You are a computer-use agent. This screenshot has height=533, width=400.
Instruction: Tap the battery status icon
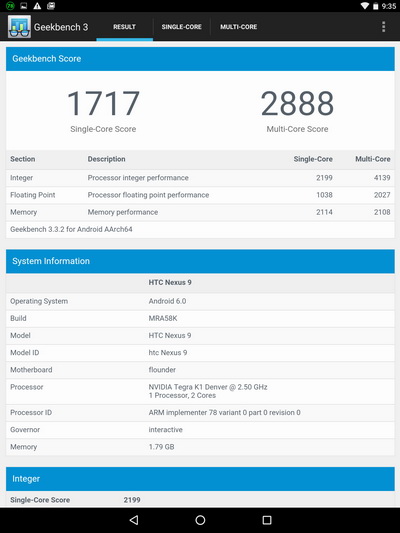[376, 6]
